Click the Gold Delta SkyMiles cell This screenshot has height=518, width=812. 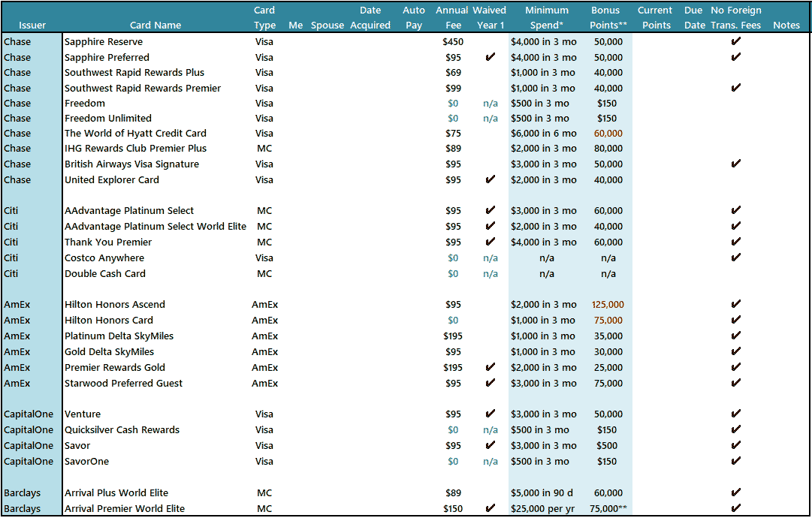(109, 351)
